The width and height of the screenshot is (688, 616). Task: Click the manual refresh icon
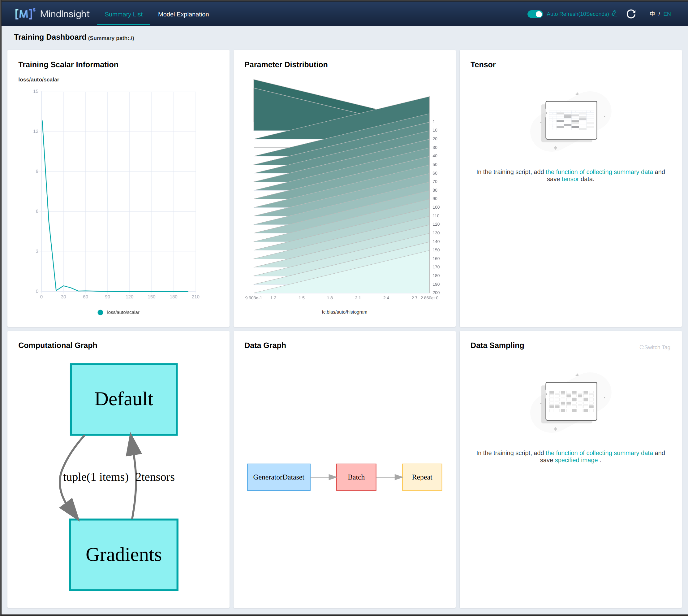point(631,14)
